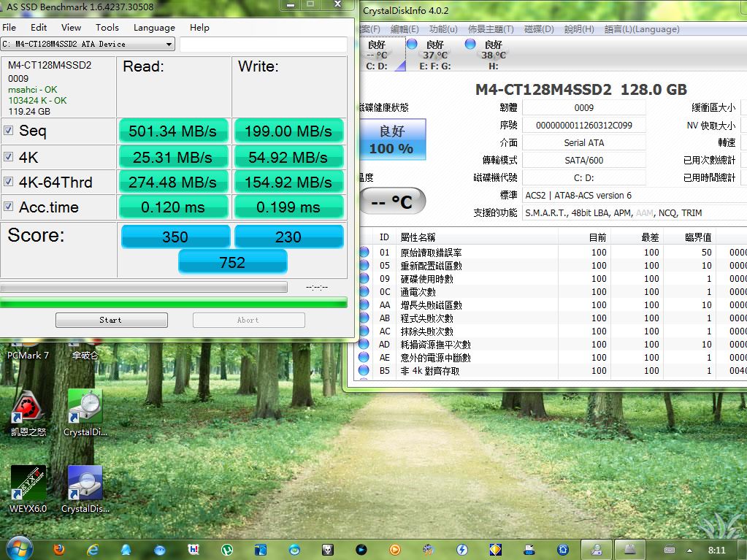This screenshot has width=747, height=560.
Task: Launch WEYX6.0 desktop shortcut
Action: pos(28,489)
